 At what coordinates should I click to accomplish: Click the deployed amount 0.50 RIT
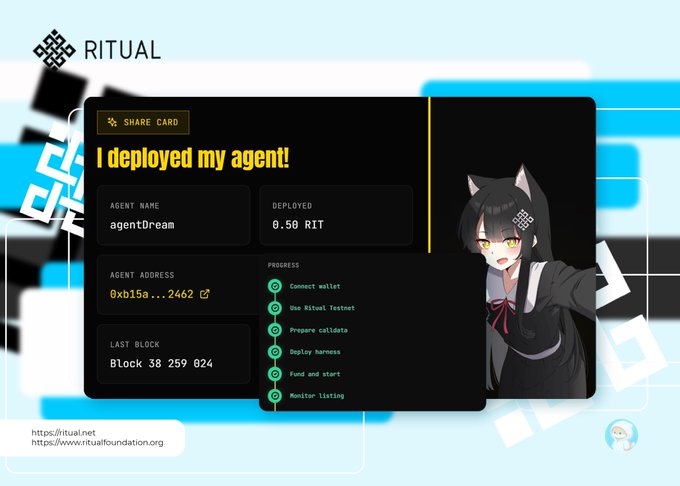click(298, 225)
